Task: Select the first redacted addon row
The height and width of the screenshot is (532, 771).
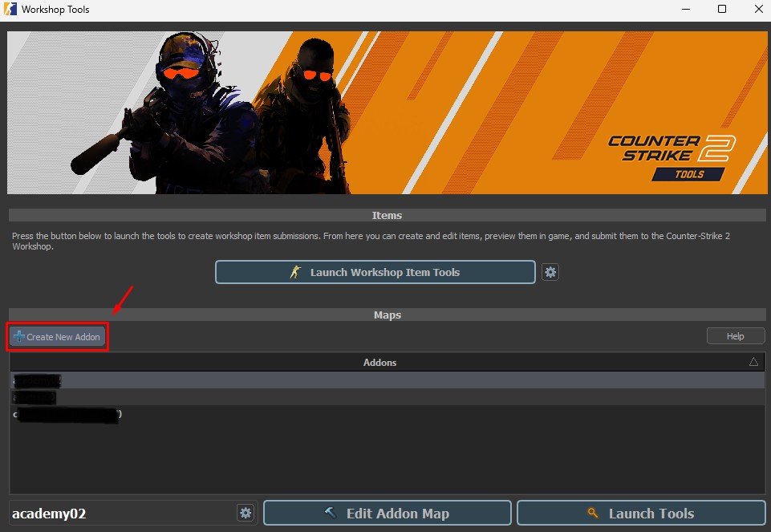Action: pyautogui.click(x=387, y=380)
